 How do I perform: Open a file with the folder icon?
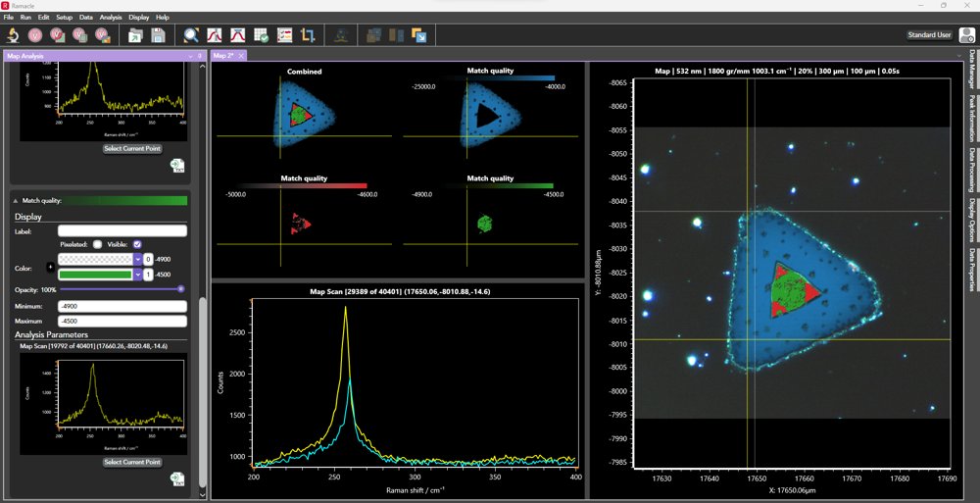(135, 35)
